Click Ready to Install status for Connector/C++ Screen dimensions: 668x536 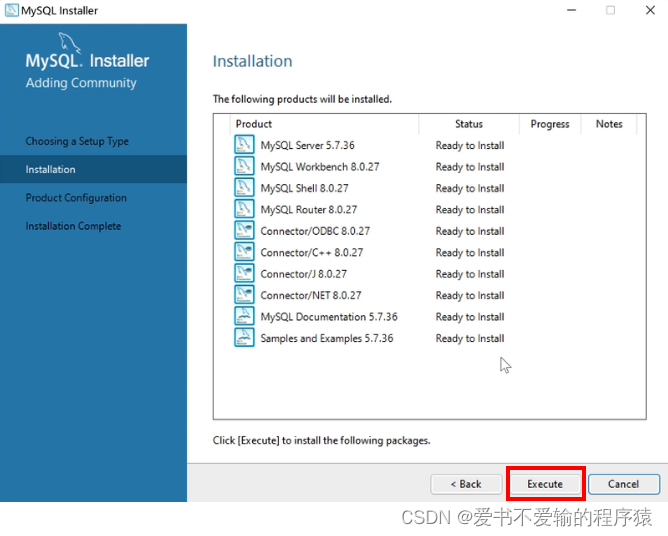tap(470, 252)
